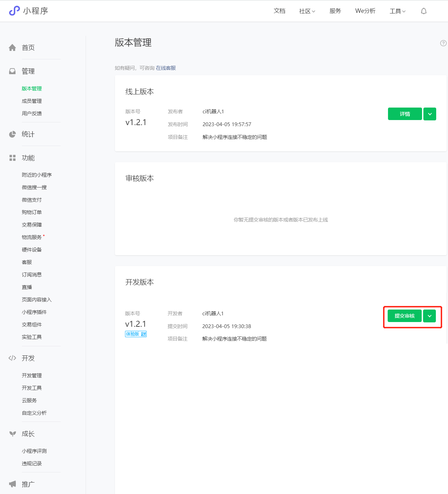Open 微信搜一搜 in sidebar

(34, 187)
